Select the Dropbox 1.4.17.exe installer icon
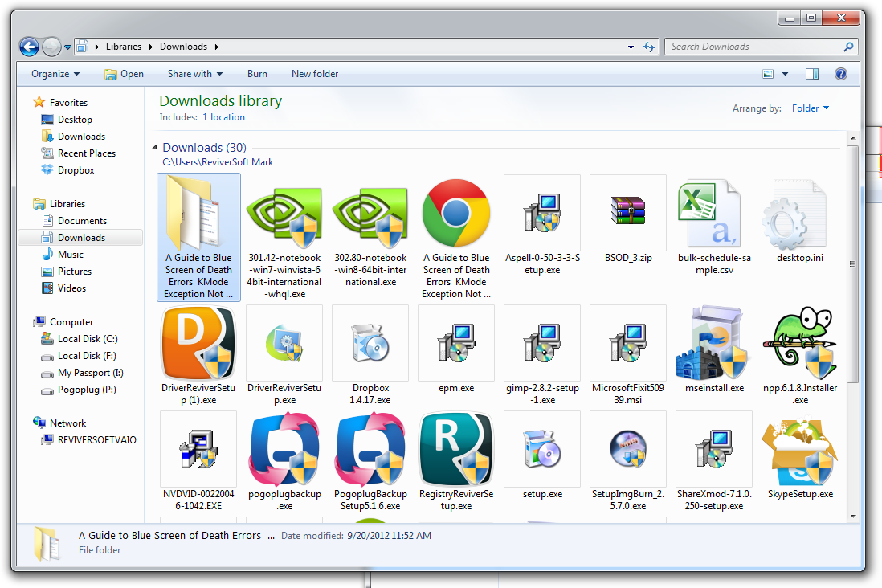 click(x=370, y=343)
